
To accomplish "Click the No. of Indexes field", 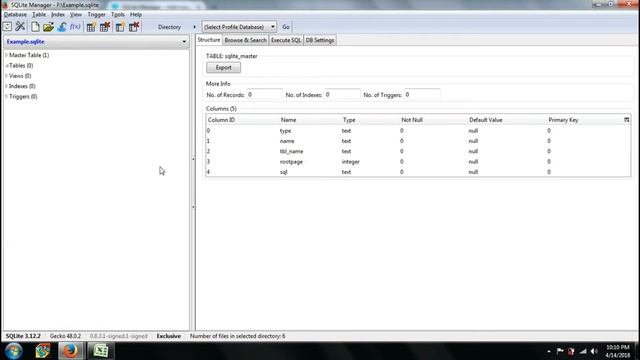I will pyautogui.click(x=342, y=95).
